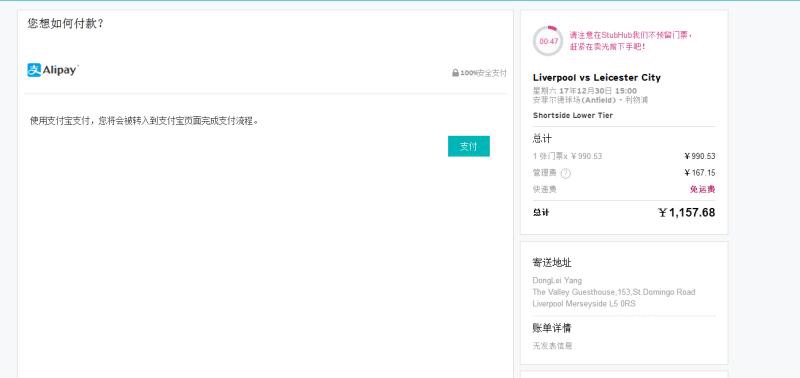Click the Shortside Lower Tier label
The width and height of the screenshot is (800, 378).
(x=572, y=115)
